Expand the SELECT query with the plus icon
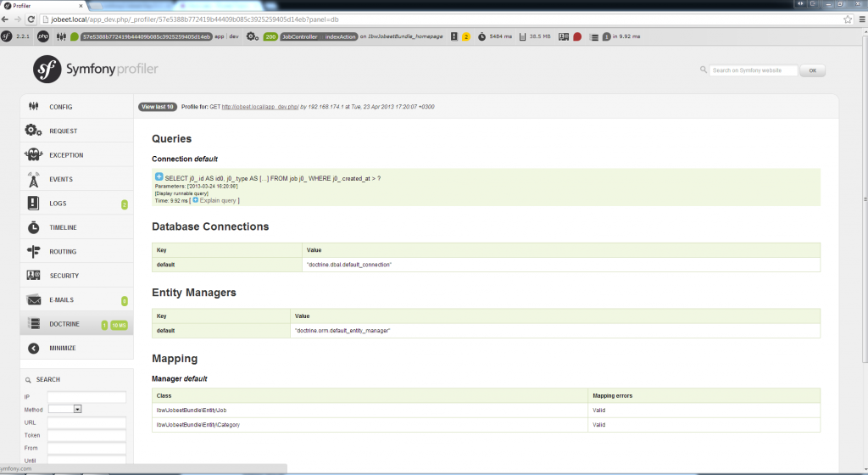Viewport: 868px width, 475px height. click(159, 176)
